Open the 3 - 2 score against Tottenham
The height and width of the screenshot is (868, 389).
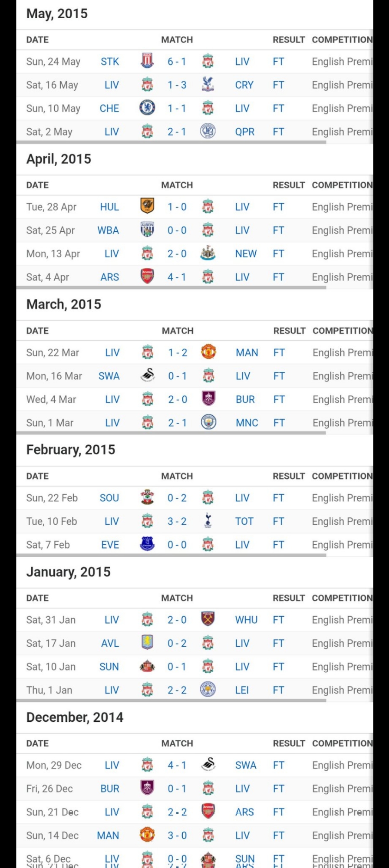pyautogui.click(x=177, y=522)
